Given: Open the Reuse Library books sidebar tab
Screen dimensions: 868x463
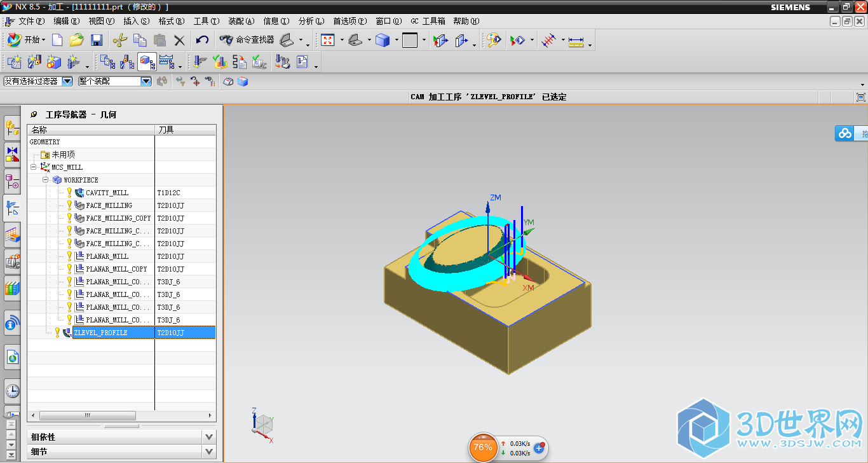Looking at the screenshot, I should pos(12,288).
